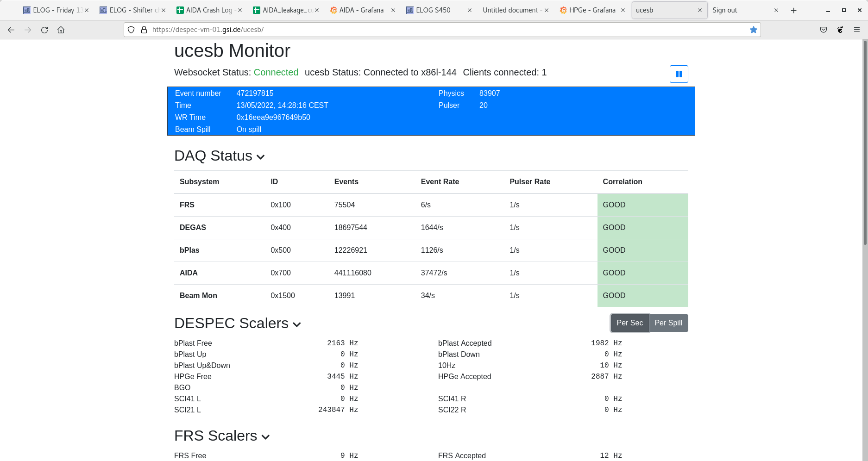Viewport: 868px width, 461px height.
Task: Click the page vertical scrollbar
Action: [x=865, y=139]
